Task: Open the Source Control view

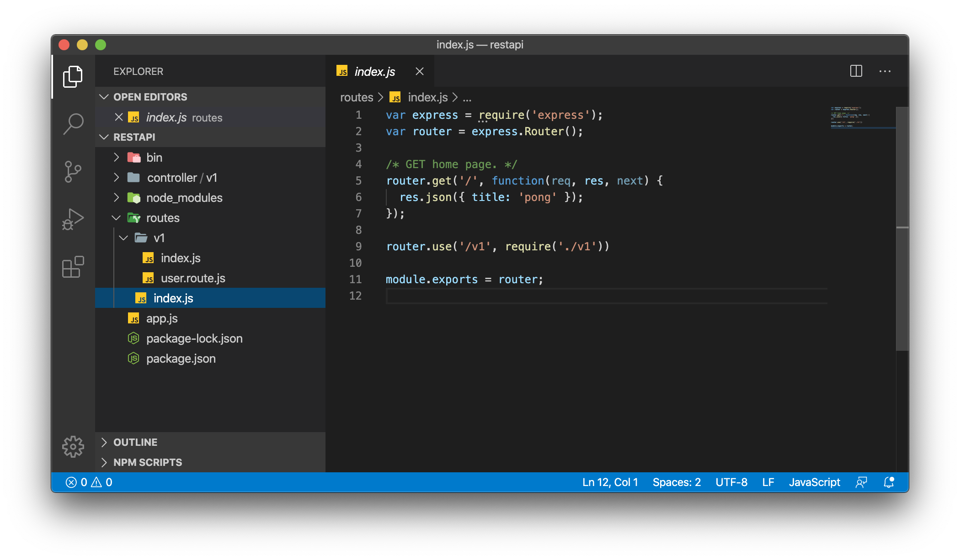Action: [73, 172]
